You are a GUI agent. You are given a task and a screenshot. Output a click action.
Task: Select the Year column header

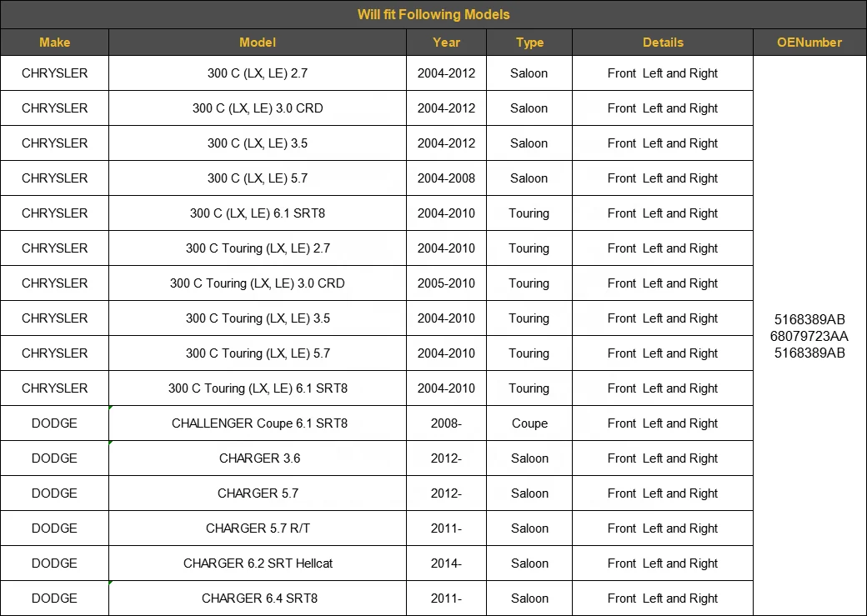pyautogui.click(x=446, y=43)
